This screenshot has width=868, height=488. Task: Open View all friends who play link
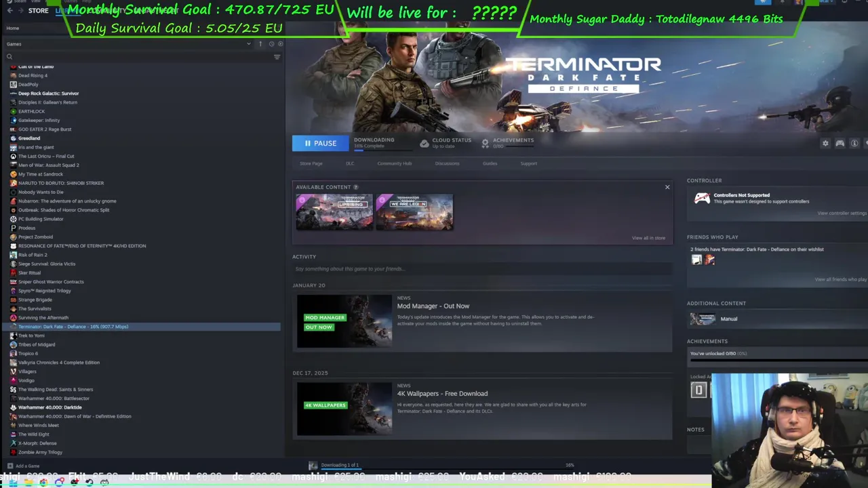[x=841, y=279]
